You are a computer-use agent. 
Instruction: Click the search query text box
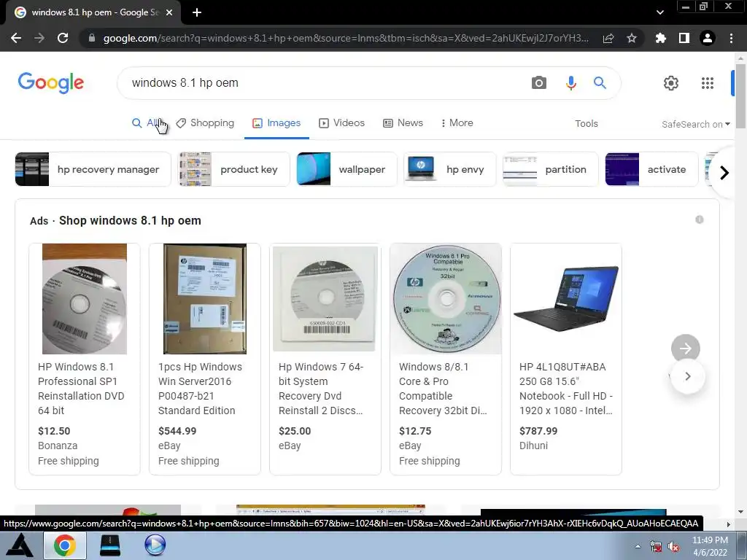tap(324, 83)
